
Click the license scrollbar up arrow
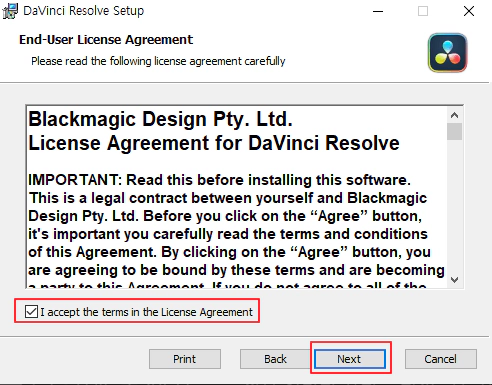(x=454, y=115)
